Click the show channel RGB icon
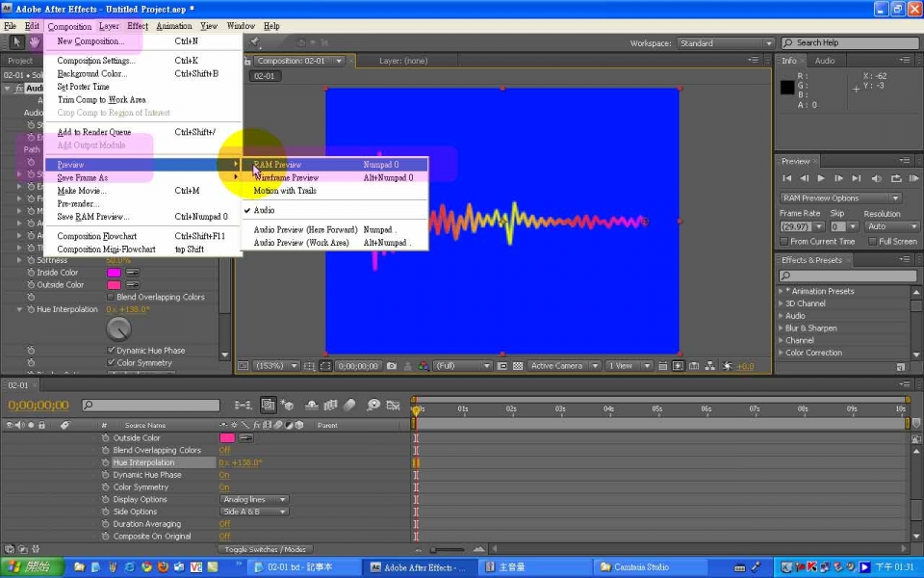Screen dimensions: 924x578 tap(423, 366)
